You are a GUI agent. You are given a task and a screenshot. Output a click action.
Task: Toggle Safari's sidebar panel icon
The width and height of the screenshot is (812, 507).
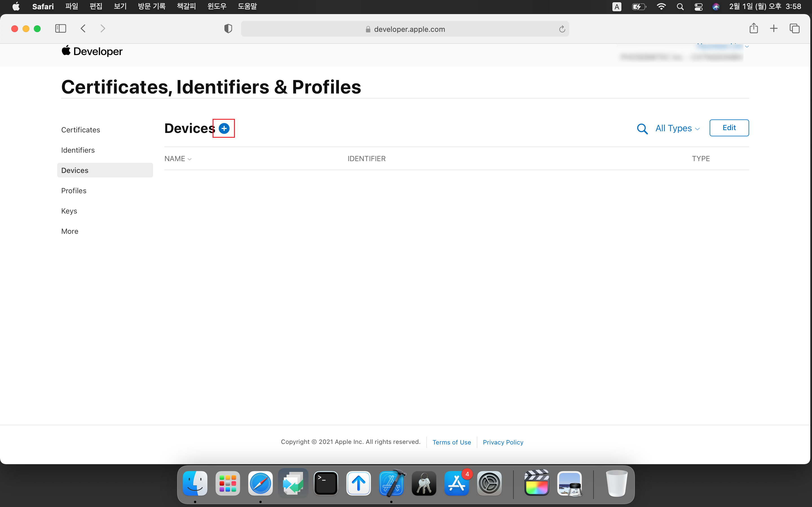[60, 28]
